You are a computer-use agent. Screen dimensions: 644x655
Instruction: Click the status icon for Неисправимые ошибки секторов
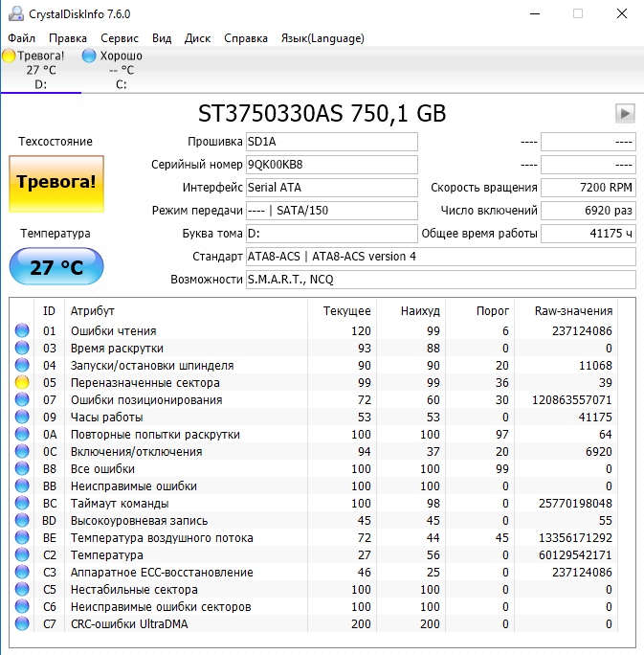[x=22, y=606]
